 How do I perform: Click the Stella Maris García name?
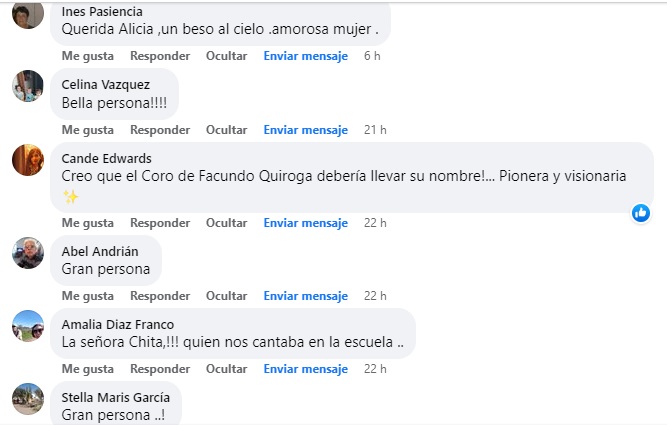point(116,397)
